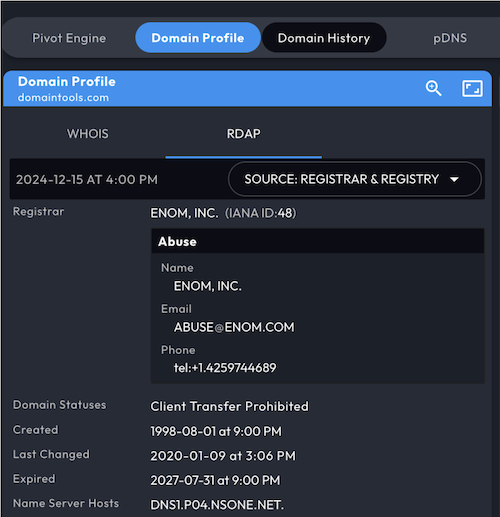
Task: Click the Registrar field label
Action: point(39,212)
